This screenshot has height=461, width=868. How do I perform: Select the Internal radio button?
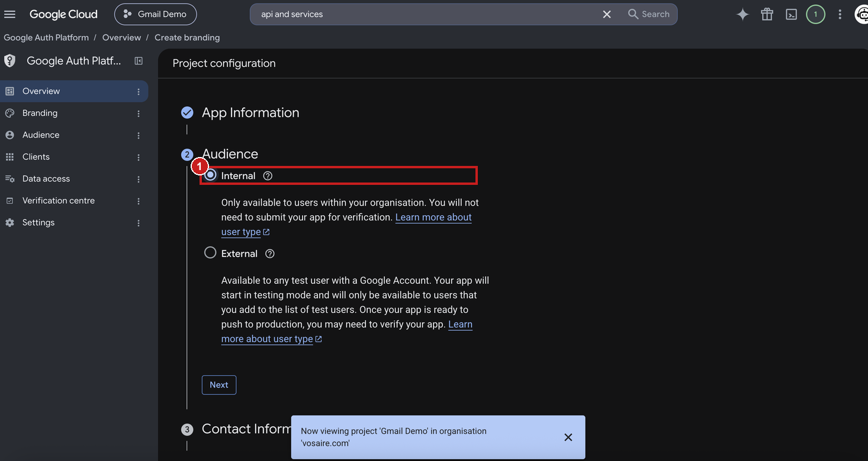[210, 175]
